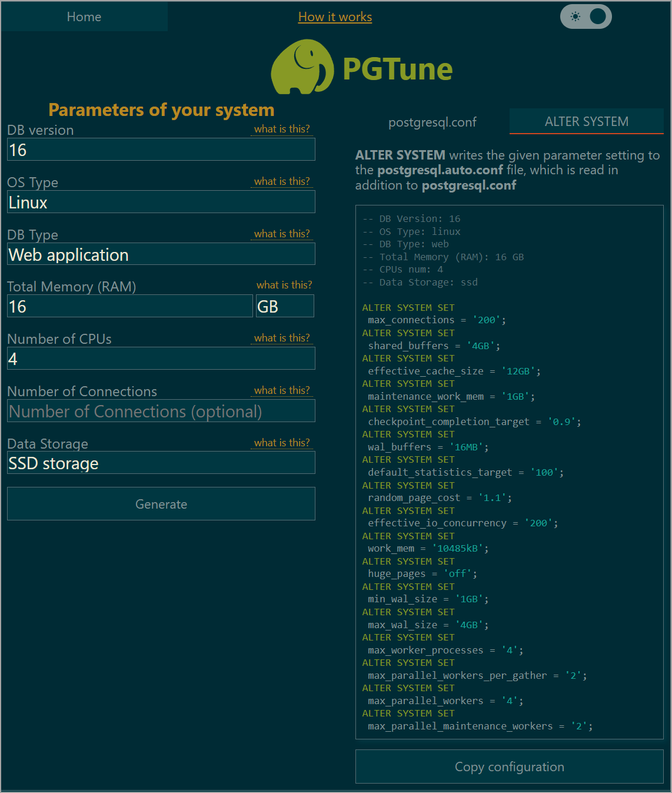Toggle the dark/light theme switch
This screenshot has height=793, width=672.
586,16
